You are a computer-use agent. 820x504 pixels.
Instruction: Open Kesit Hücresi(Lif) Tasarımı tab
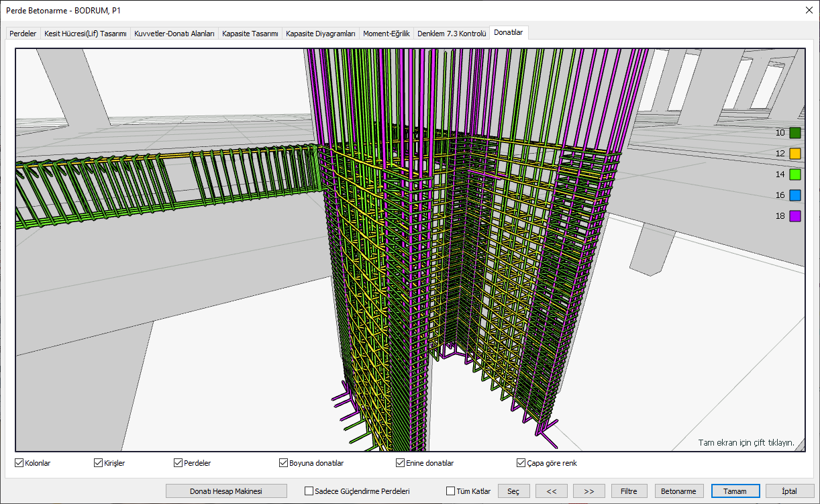(x=85, y=34)
